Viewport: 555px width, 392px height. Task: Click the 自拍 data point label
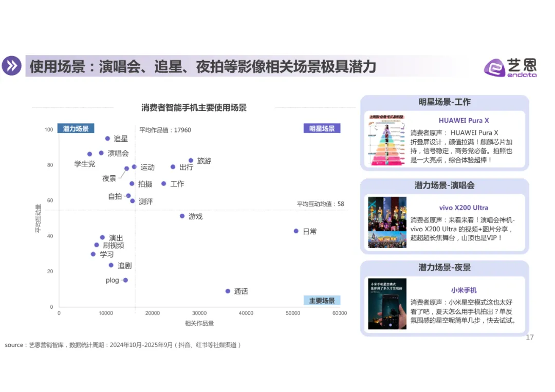(115, 196)
